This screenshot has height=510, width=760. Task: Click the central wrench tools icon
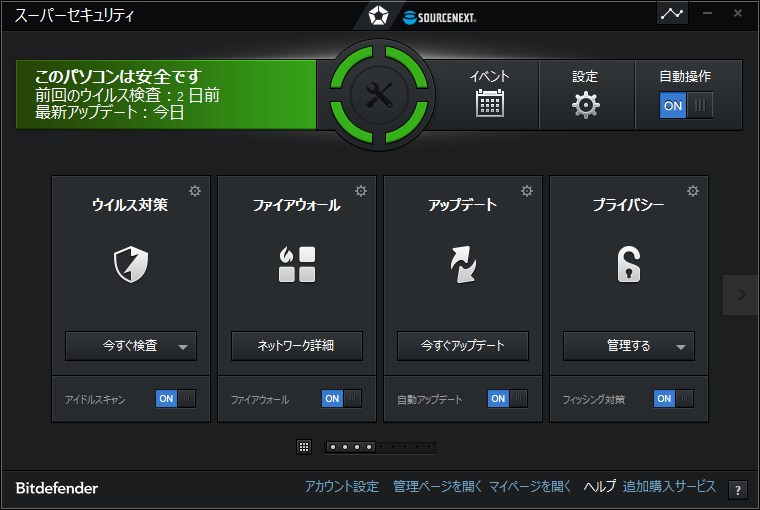click(379, 95)
